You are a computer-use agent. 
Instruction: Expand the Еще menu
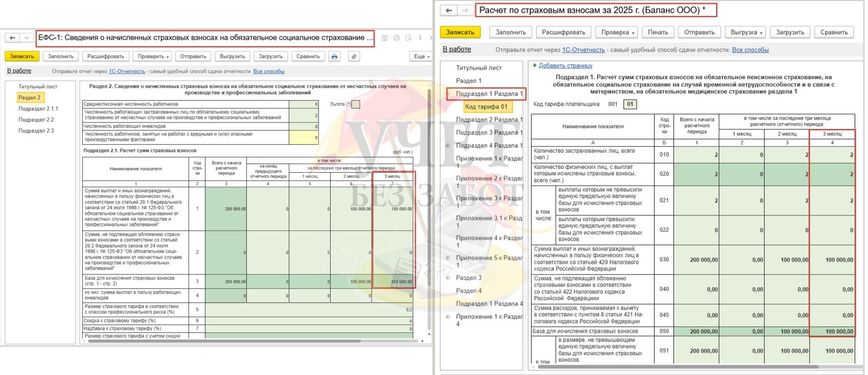421,57
